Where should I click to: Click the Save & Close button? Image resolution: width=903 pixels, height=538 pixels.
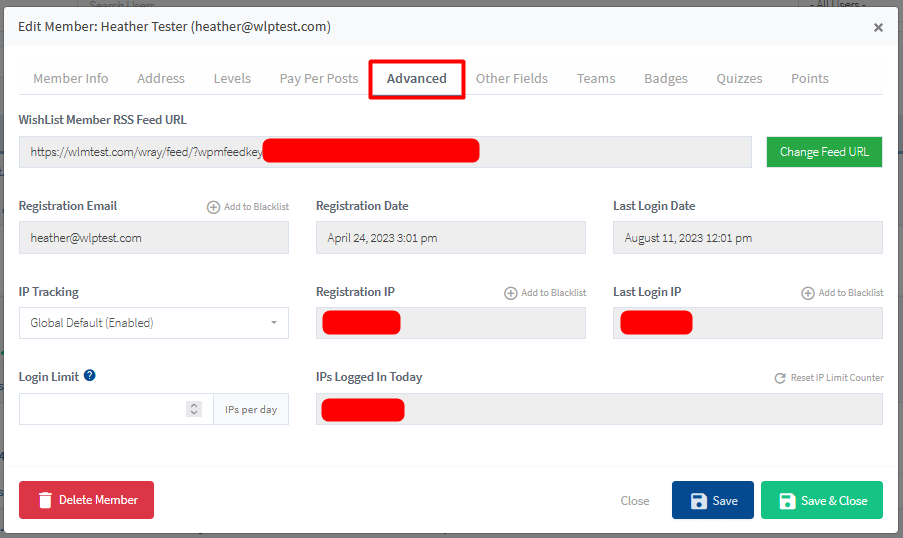click(x=821, y=500)
